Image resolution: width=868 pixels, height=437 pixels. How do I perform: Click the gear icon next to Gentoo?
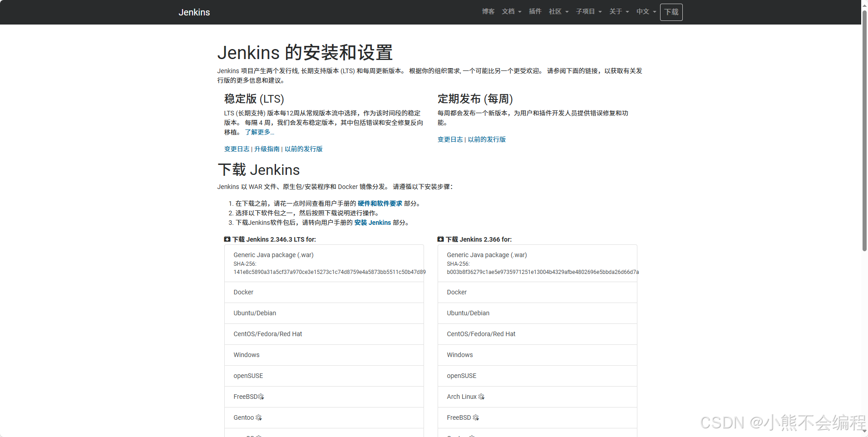coord(259,417)
